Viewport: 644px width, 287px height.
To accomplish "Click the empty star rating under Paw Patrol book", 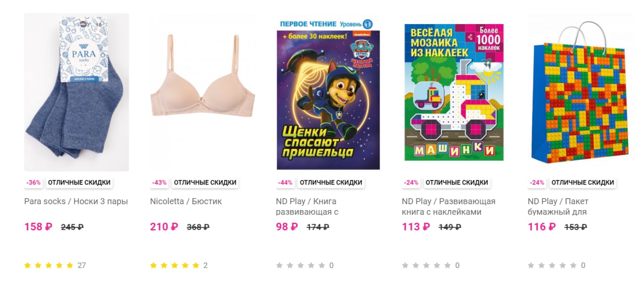I will (300, 265).
